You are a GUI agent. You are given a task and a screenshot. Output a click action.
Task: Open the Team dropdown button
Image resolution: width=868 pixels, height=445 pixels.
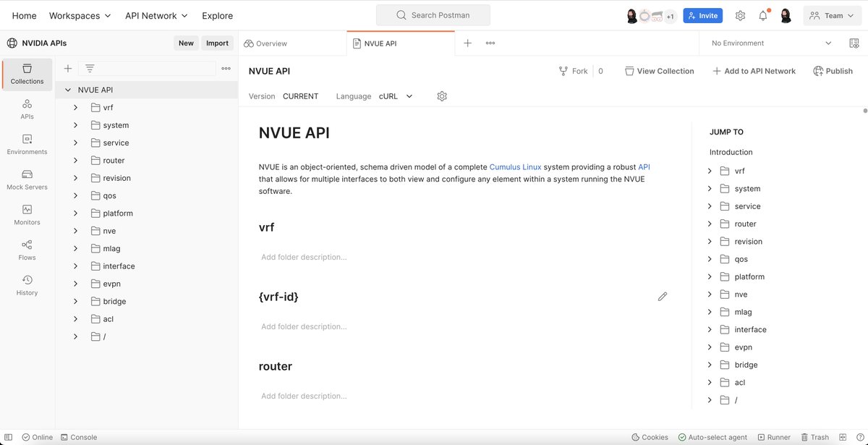coord(832,15)
